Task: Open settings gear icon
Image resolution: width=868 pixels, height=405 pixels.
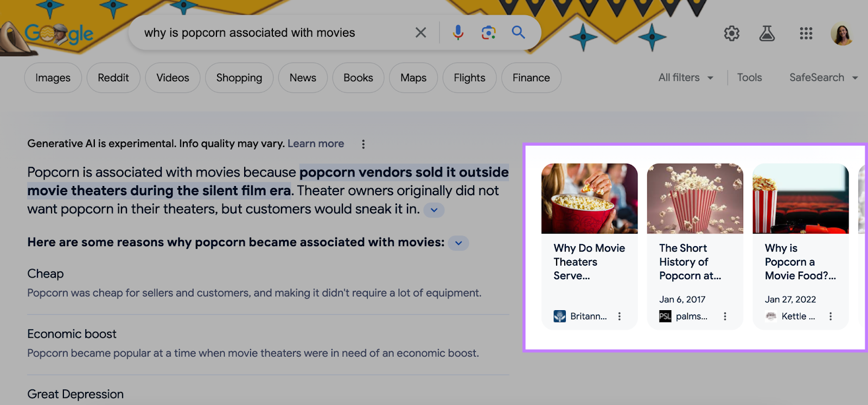Action: (731, 34)
